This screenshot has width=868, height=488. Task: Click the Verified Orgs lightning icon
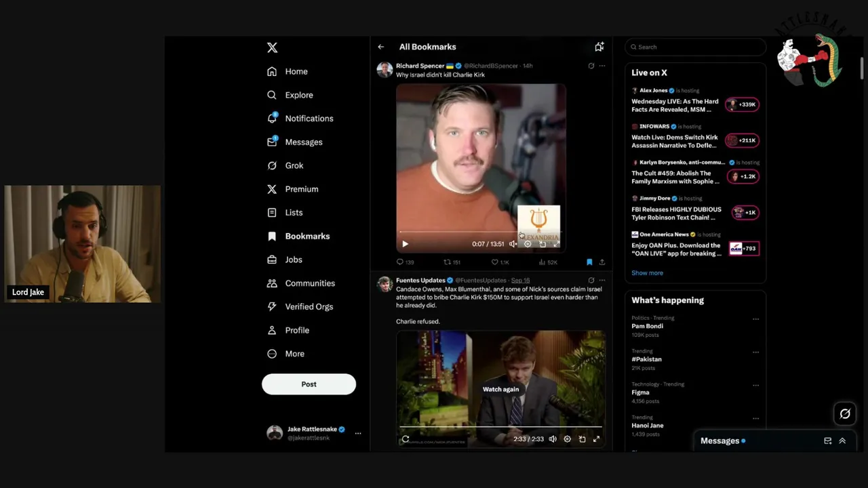[272, 306]
